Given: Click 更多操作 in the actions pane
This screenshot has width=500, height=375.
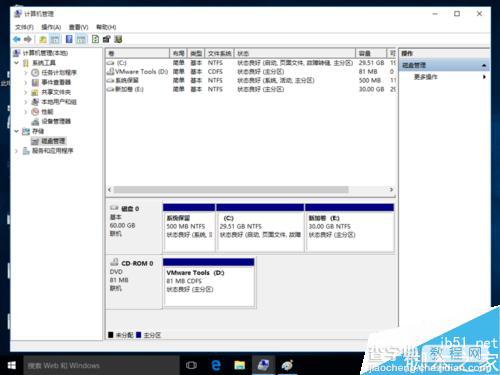Looking at the screenshot, I should [426, 77].
